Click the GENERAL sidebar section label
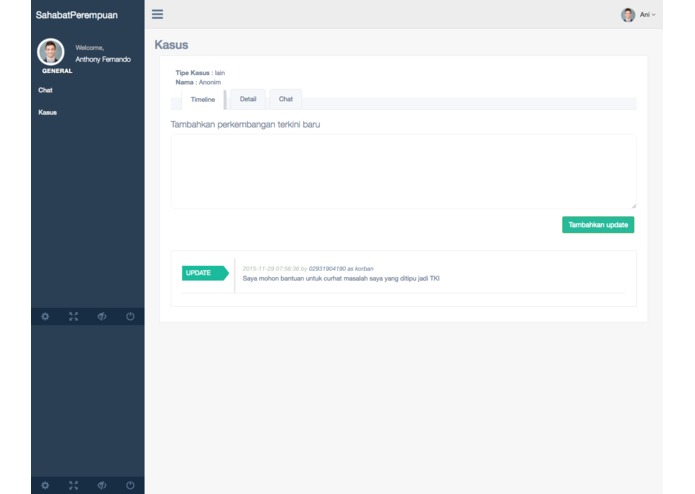 [57, 71]
